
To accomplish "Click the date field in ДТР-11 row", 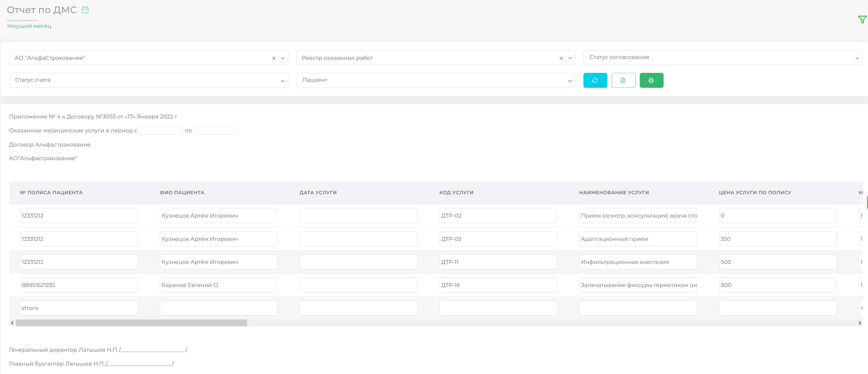I will pos(359,262).
